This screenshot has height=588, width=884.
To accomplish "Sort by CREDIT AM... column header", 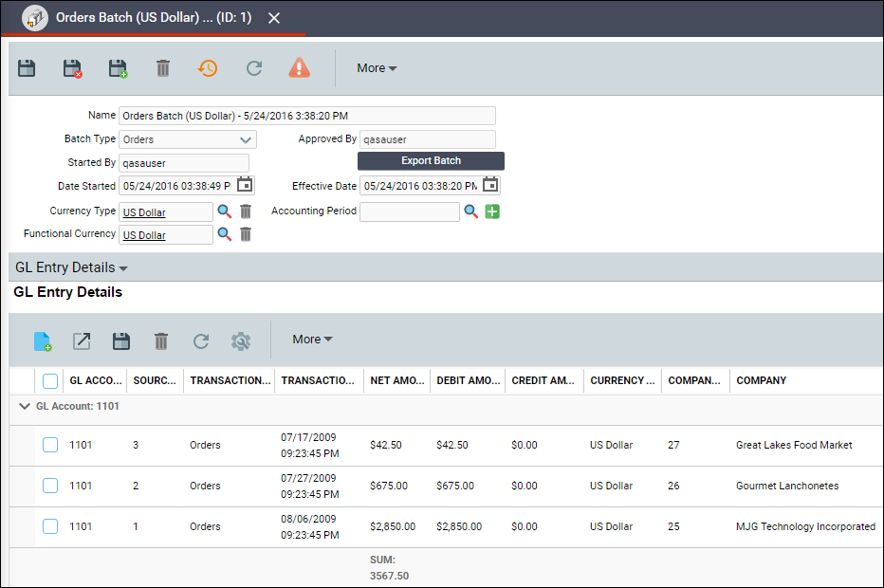I will 543,380.
